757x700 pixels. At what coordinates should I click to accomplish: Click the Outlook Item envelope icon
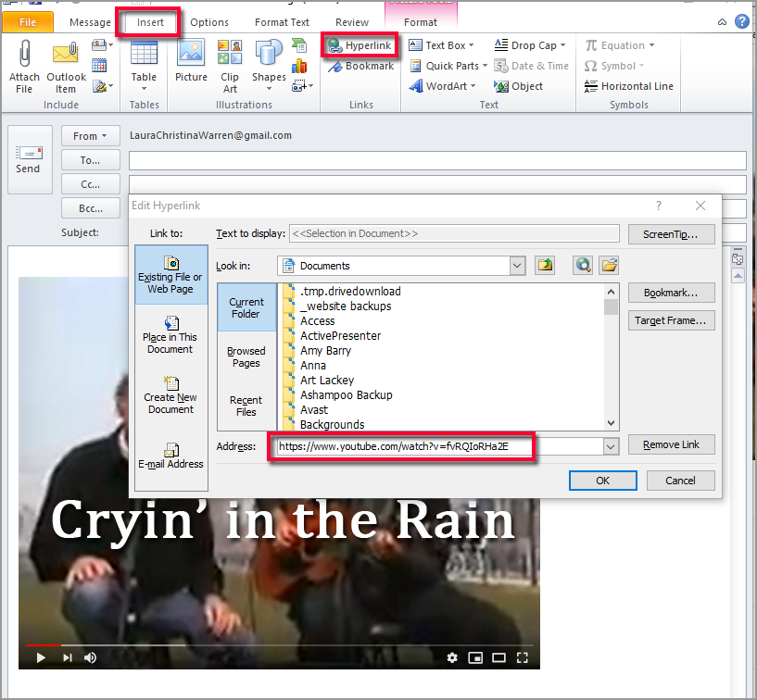point(66,54)
